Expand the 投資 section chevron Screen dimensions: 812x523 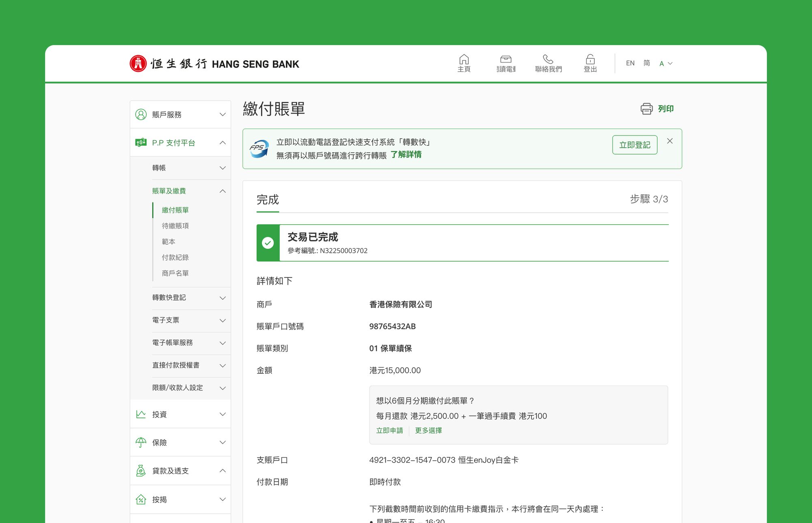coord(222,414)
